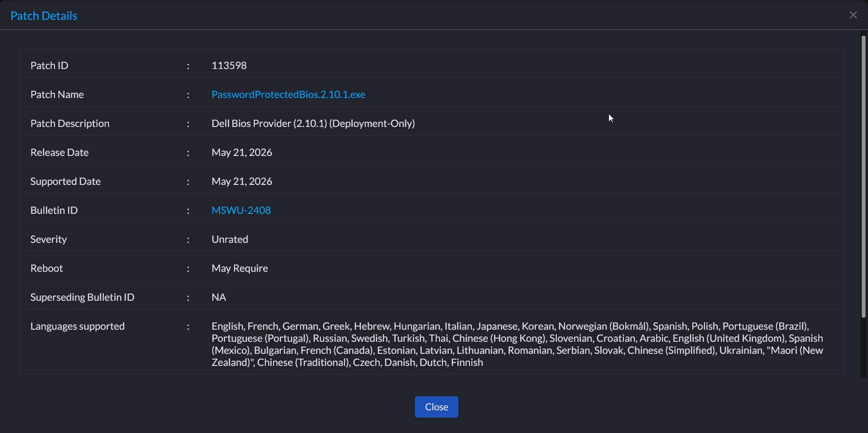
Task: Click the Supported Date row value
Action: (x=242, y=182)
